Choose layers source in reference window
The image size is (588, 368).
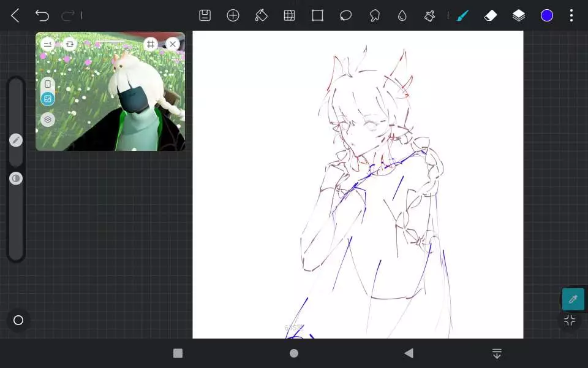48,120
